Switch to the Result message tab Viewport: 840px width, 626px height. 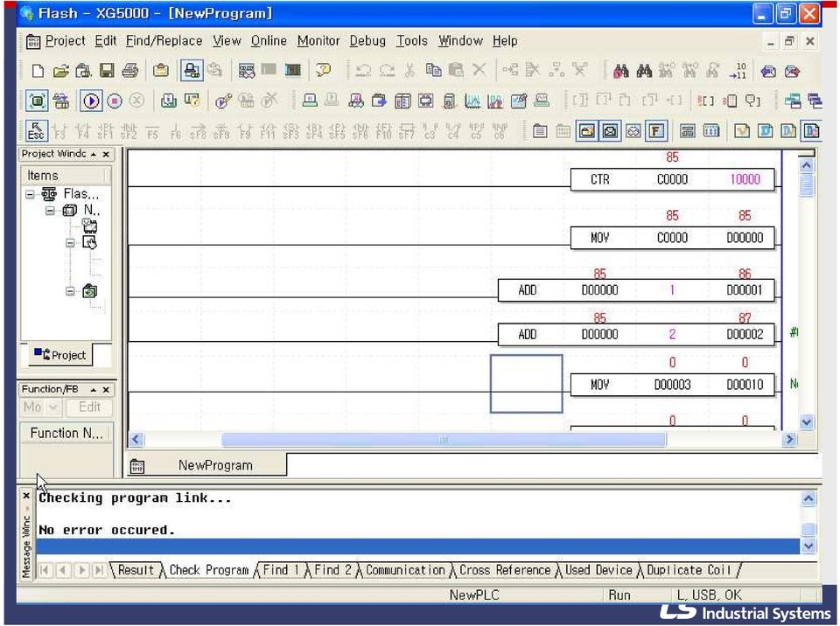click(x=136, y=570)
